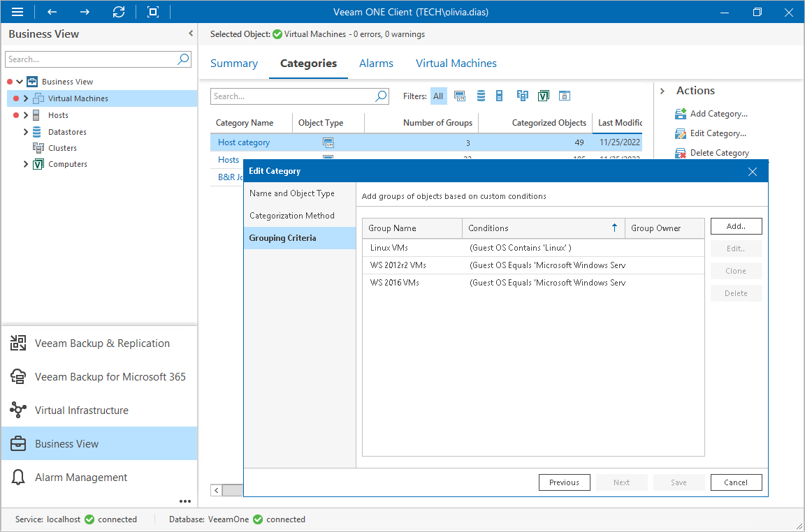The width and height of the screenshot is (805, 532).
Task: Collapse the Business View side panel
Action: click(191, 34)
